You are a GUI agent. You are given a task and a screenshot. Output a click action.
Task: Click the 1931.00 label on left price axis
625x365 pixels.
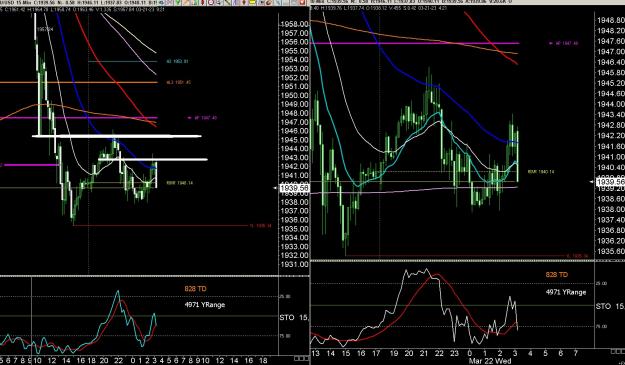[295, 265]
